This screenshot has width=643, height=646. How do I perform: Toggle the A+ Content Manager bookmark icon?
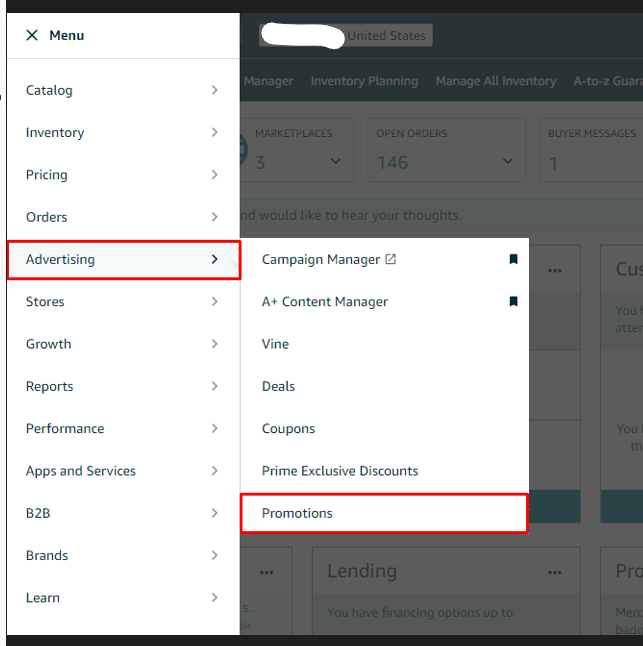(x=513, y=302)
